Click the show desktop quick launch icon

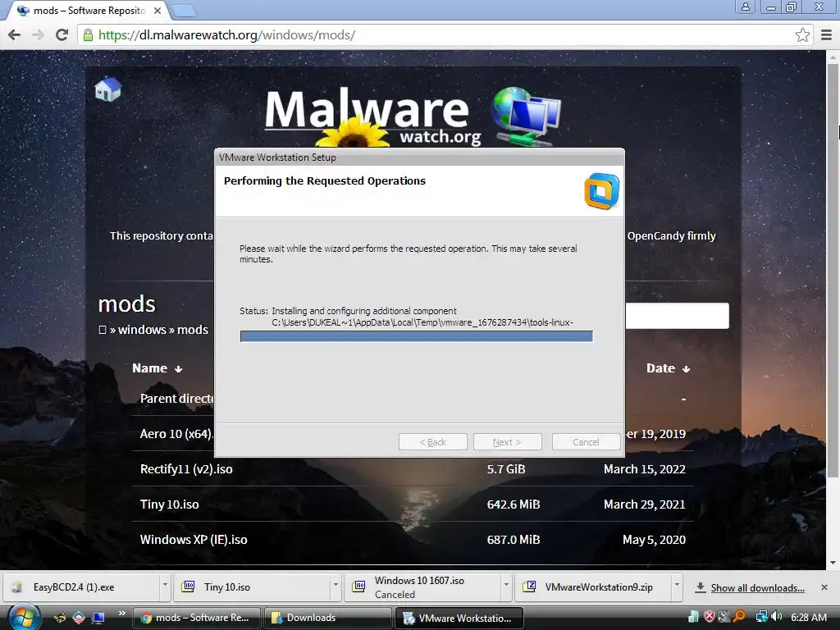pos(98,618)
